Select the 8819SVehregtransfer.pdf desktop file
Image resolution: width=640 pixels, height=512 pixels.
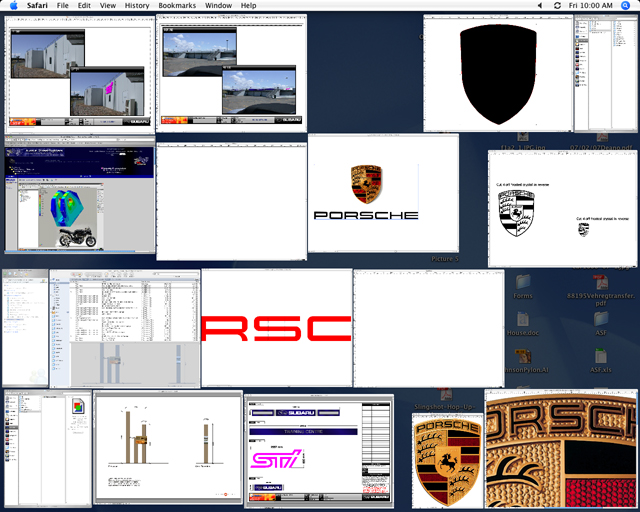point(600,290)
